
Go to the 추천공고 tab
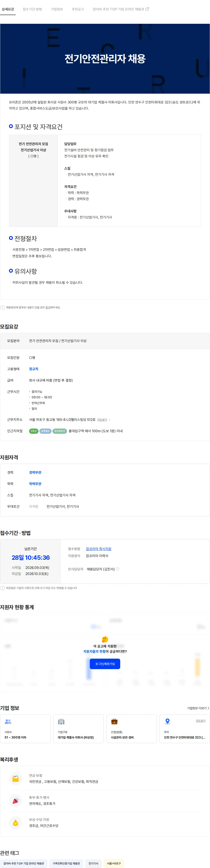[78, 9]
